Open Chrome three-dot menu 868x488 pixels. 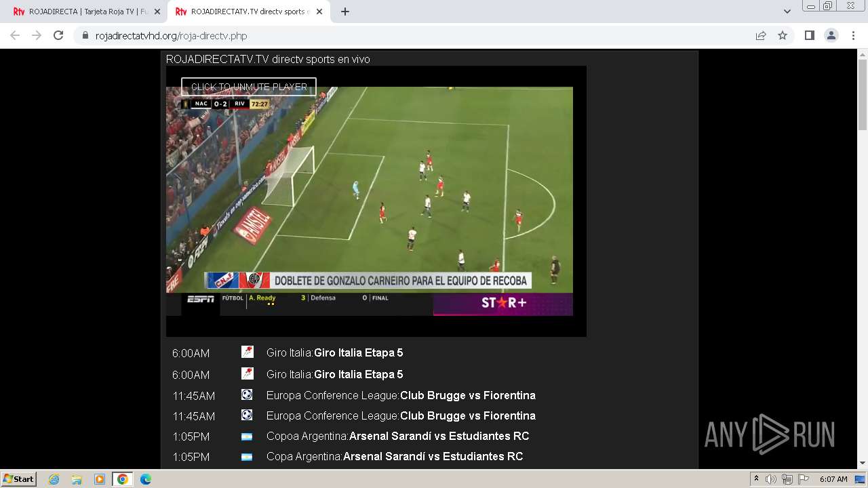click(853, 36)
